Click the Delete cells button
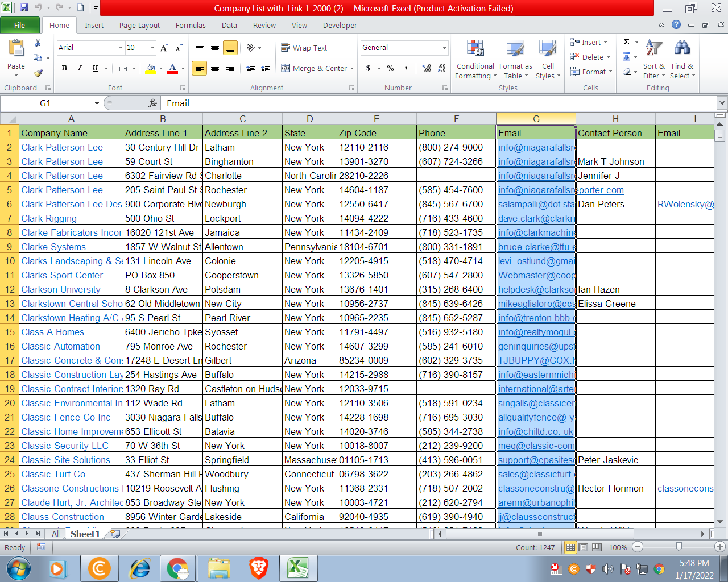Image resolution: width=728 pixels, height=582 pixels. click(x=590, y=57)
